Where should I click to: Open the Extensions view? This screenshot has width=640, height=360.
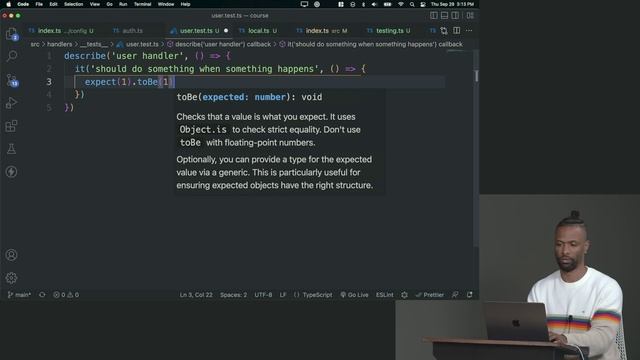(11, 126)
